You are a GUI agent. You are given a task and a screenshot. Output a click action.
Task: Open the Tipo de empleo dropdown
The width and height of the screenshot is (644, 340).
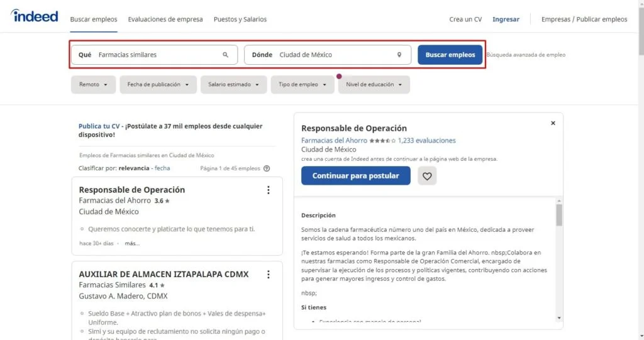point(303,85)
